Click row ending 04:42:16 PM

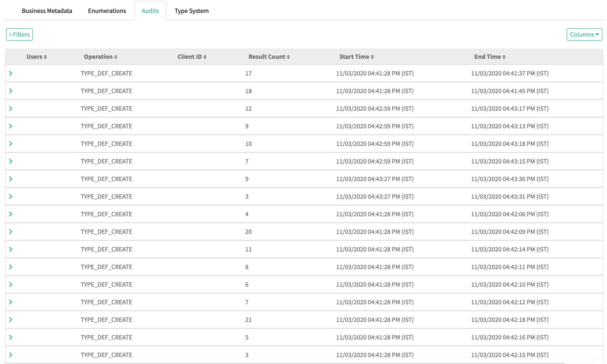pyautogui.click(x=11, y=337)
